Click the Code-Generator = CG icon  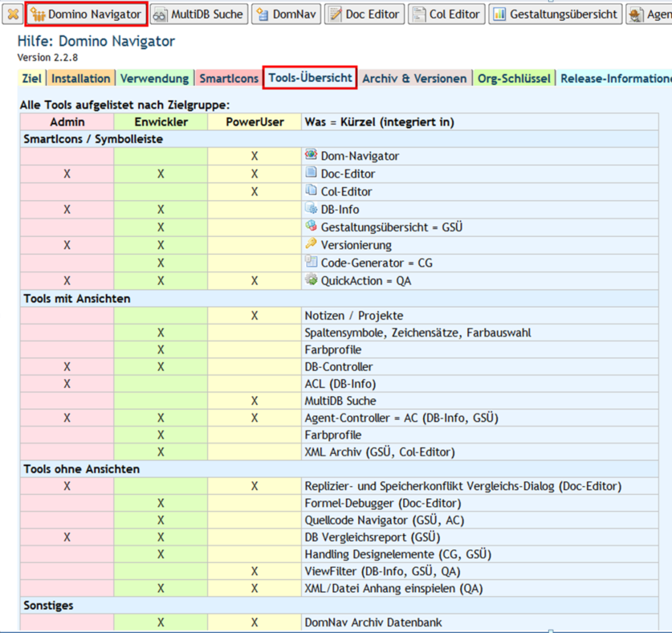click(x=312, y=261)
